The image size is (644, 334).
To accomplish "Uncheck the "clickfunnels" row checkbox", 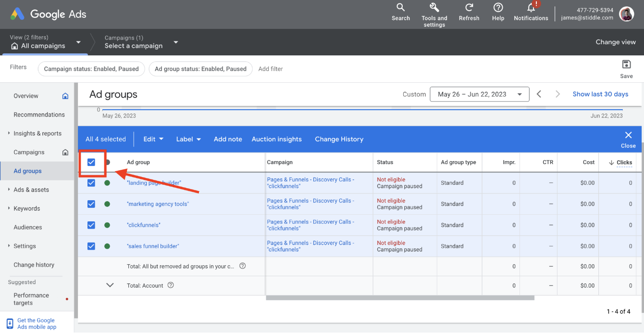I will [91, 225].
